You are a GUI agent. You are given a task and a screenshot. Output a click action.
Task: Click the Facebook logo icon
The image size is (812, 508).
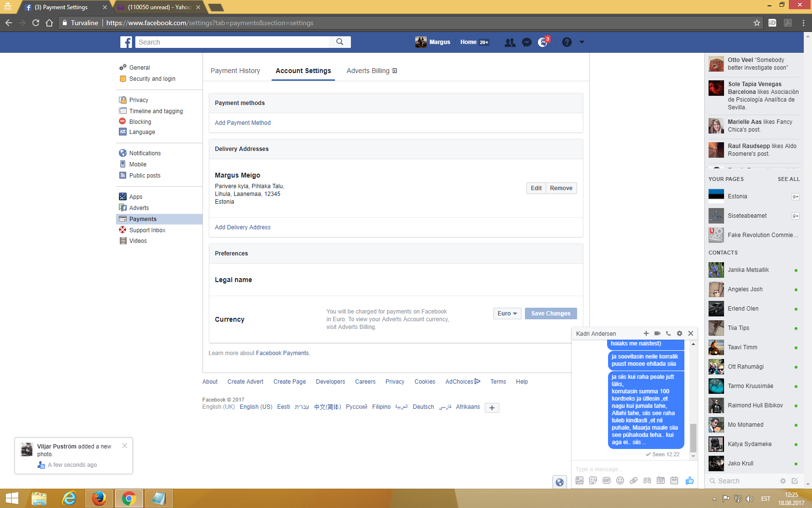[x=126, y=42]
